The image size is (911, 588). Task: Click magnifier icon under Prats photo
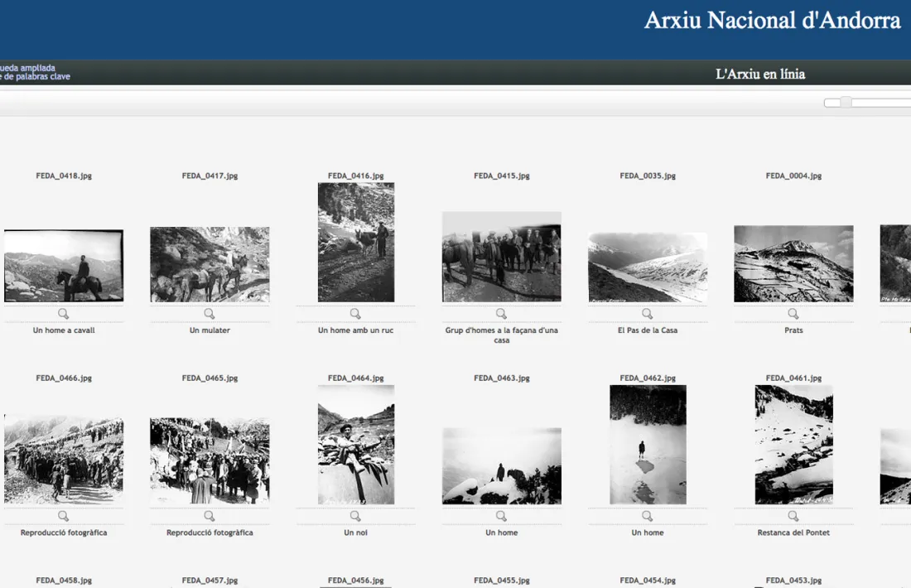click(x=793, y=314)
